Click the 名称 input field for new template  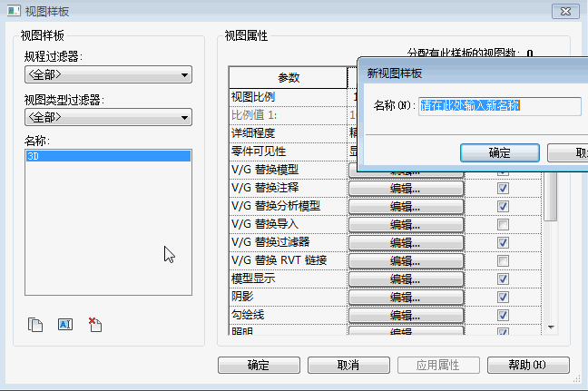(499, 106)
